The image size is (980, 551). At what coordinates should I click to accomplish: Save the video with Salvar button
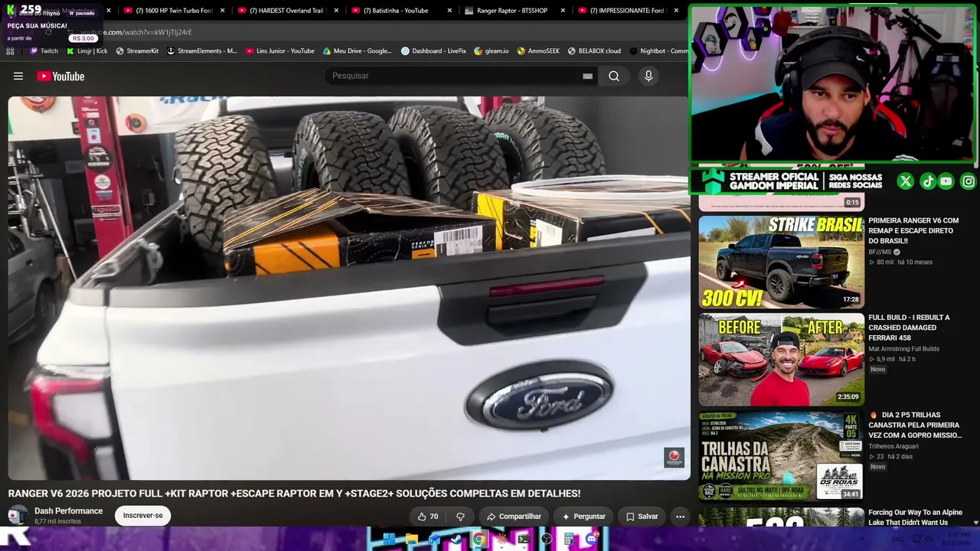point(642,517)
